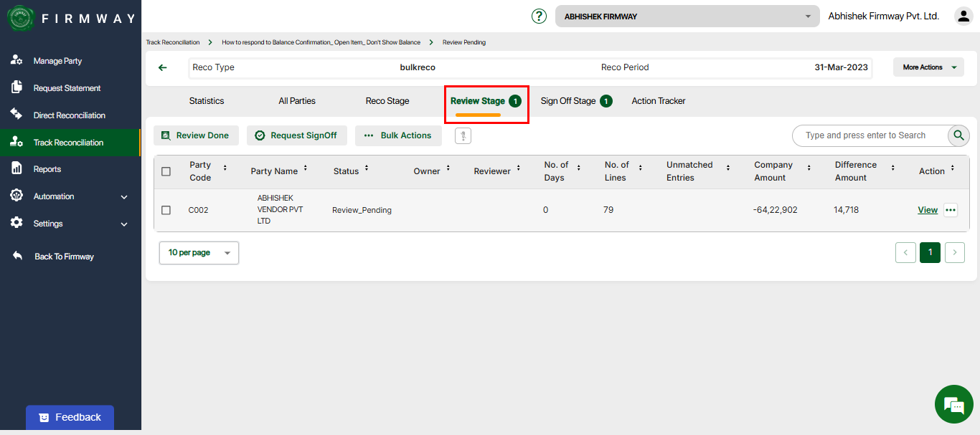Open the user profile avatar icon

pos(963,16)
